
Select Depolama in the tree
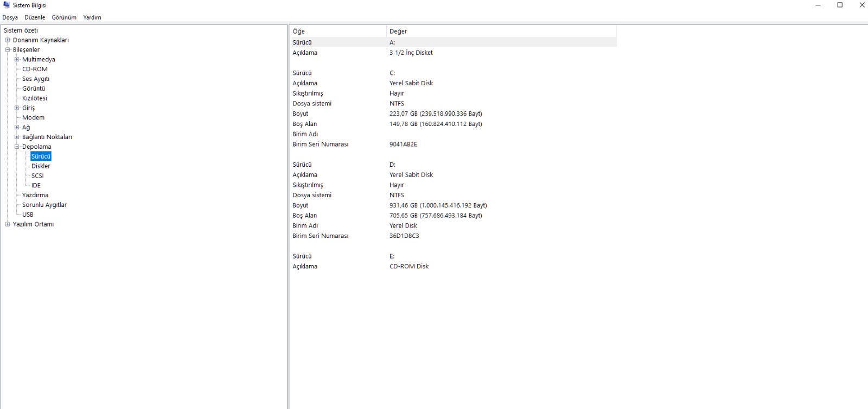pyautogui.click(x=37, y=147)
